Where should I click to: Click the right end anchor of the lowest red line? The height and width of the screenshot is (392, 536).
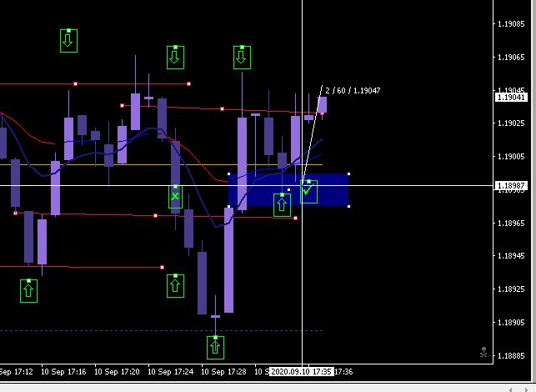pos(162,267)
